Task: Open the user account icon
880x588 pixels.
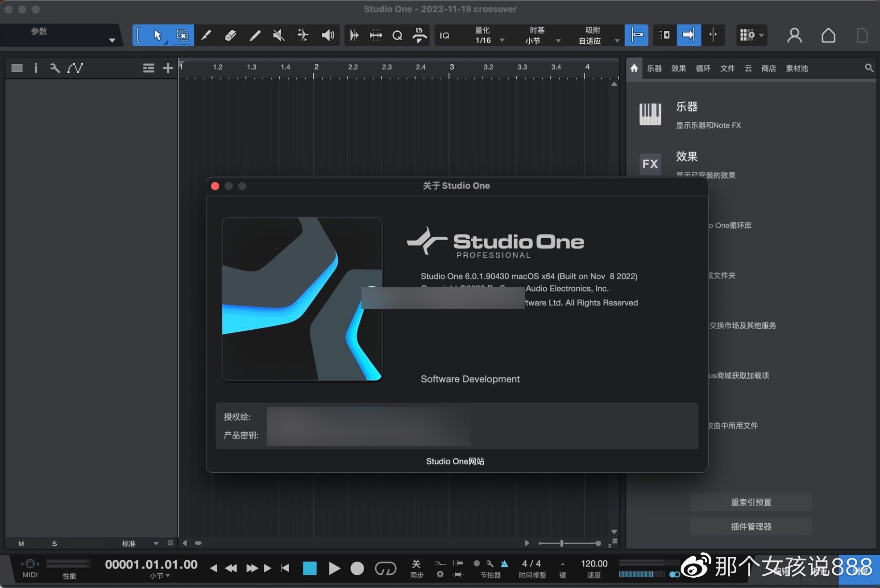Action: tap(794, 35)
